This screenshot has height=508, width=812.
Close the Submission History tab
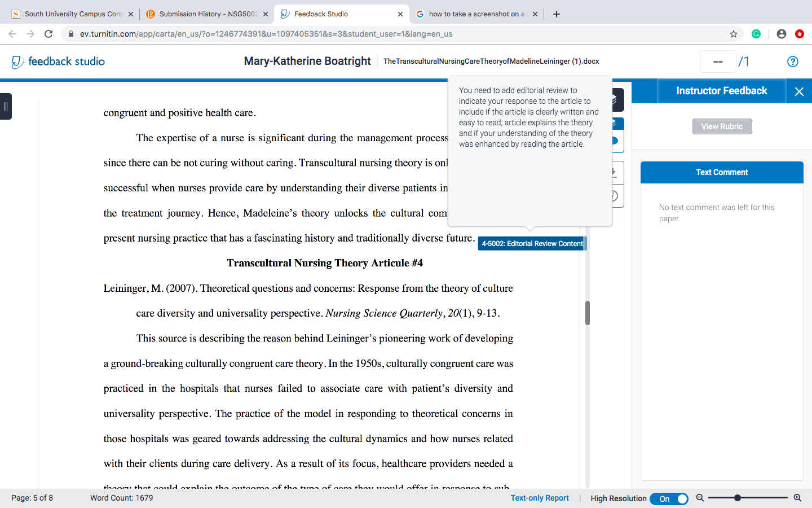click(266, 14)
